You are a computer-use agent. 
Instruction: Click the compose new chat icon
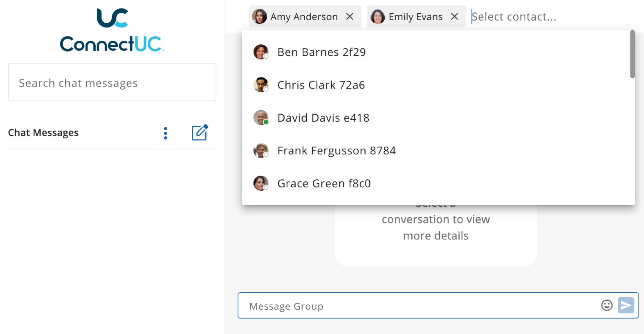200,133
